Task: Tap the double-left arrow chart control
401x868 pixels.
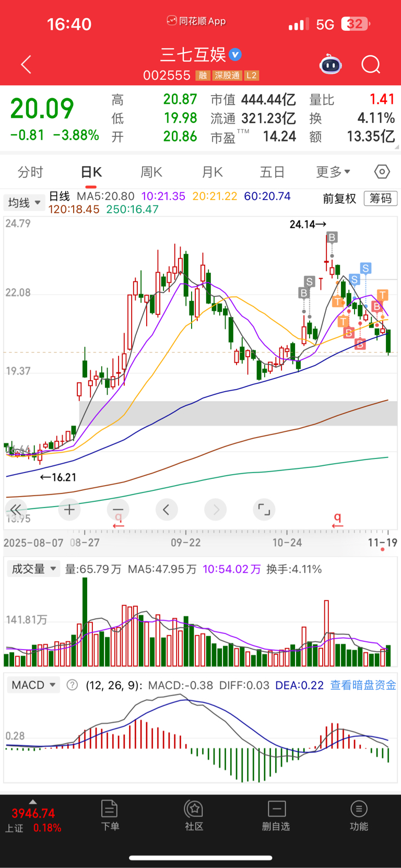Action: point(16,509)
